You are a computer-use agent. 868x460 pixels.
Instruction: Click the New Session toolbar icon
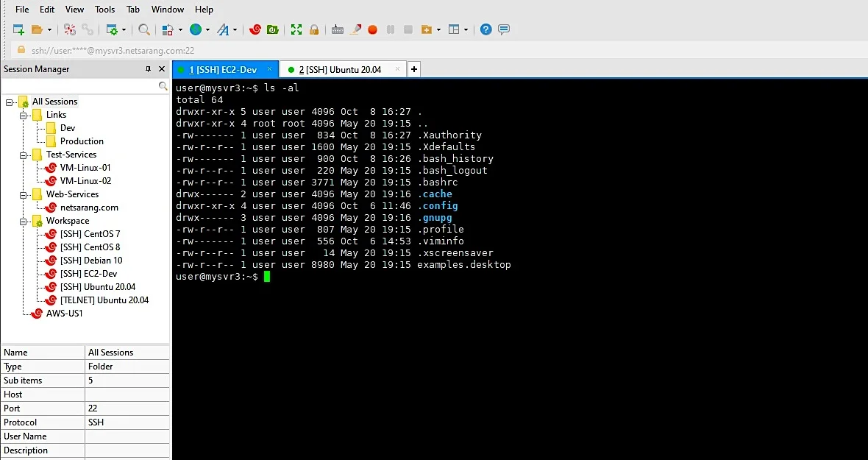click(18, 30)
